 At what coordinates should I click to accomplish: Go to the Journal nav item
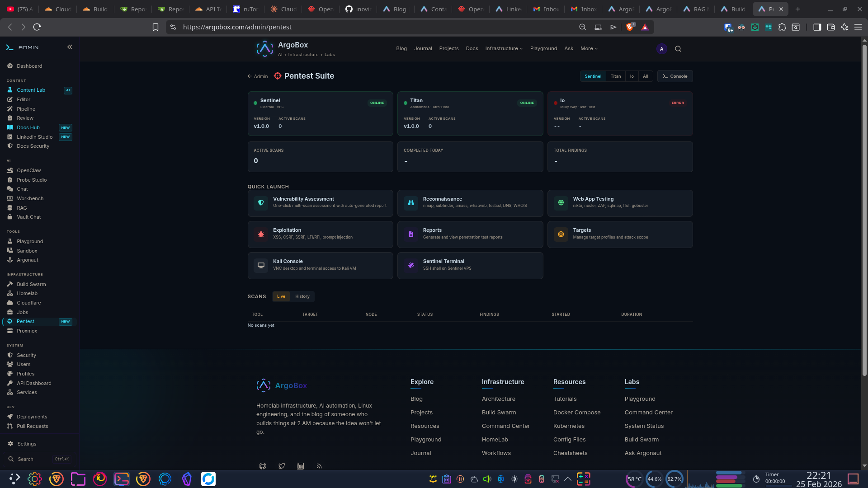pyautogui.click(x=423, y=48)
